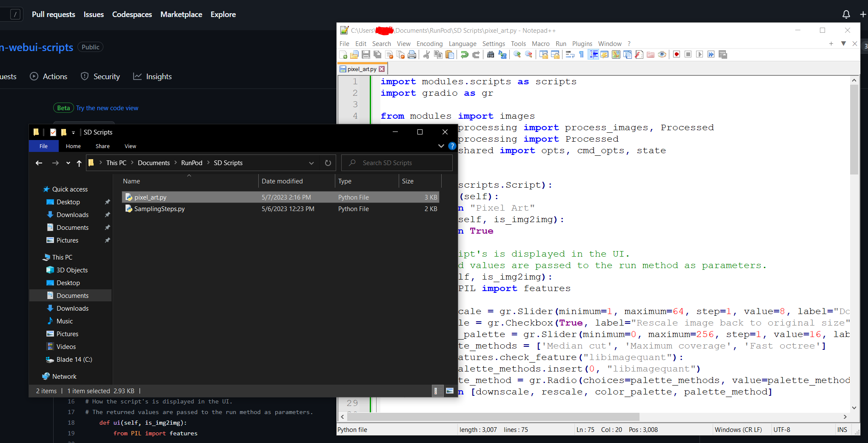Create a new file in Notepad++
868x443 pixels.
pyautogui.click(x=343, y=54)
